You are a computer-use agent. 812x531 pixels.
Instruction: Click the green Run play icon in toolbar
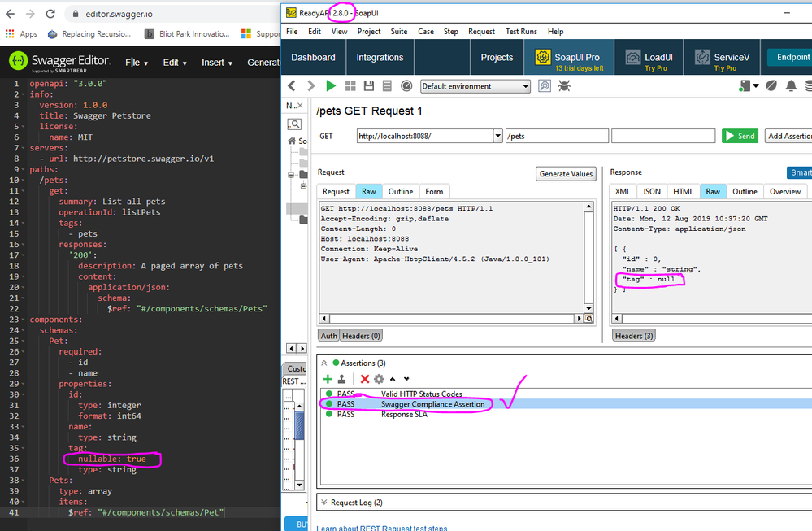pyautogui.click(x=331, y=86)
